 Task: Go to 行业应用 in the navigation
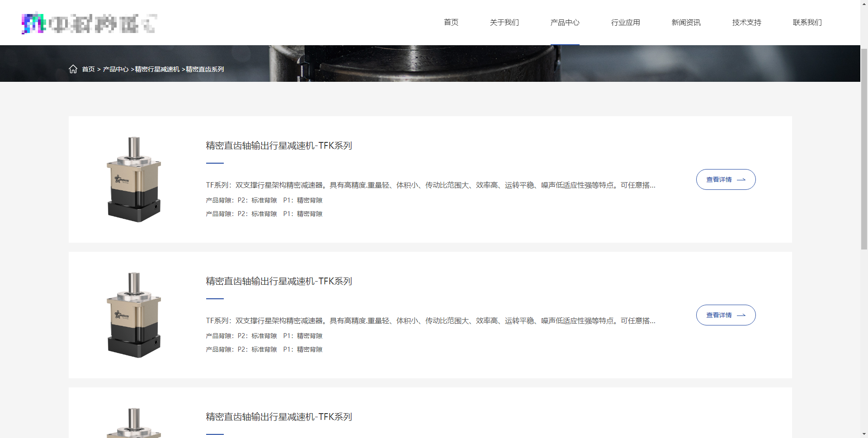(x=626, y=22)
